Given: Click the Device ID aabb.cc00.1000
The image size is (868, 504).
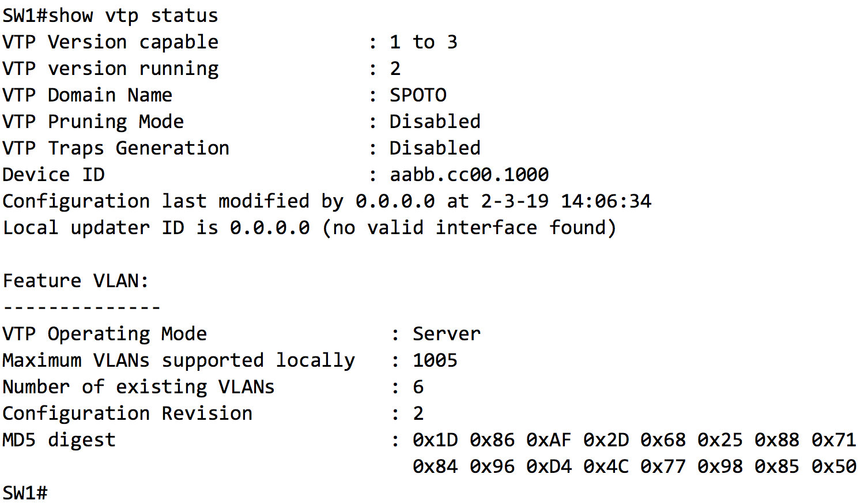Looking at the screenshot, I should pyautogui.click(x=469, y=175).
